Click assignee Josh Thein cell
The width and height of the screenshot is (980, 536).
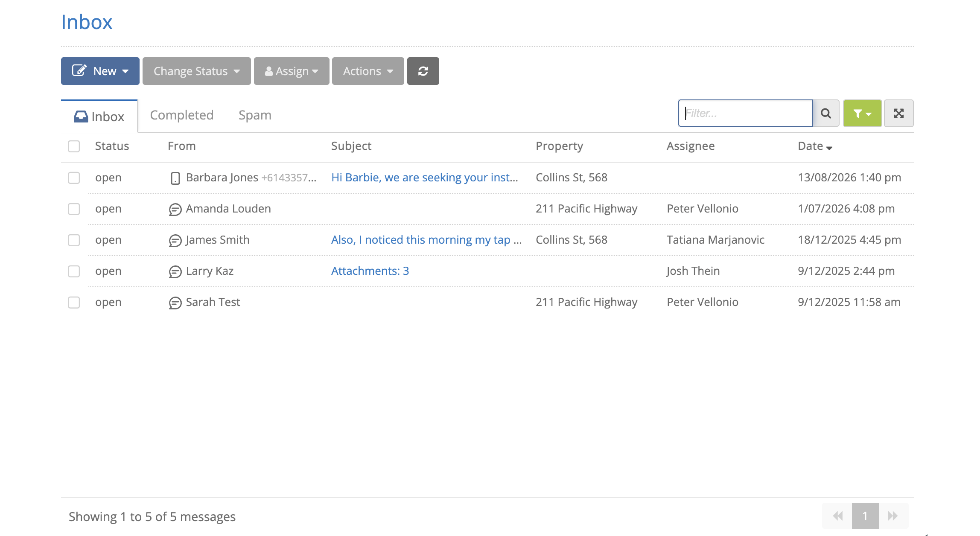click(693, 271)
